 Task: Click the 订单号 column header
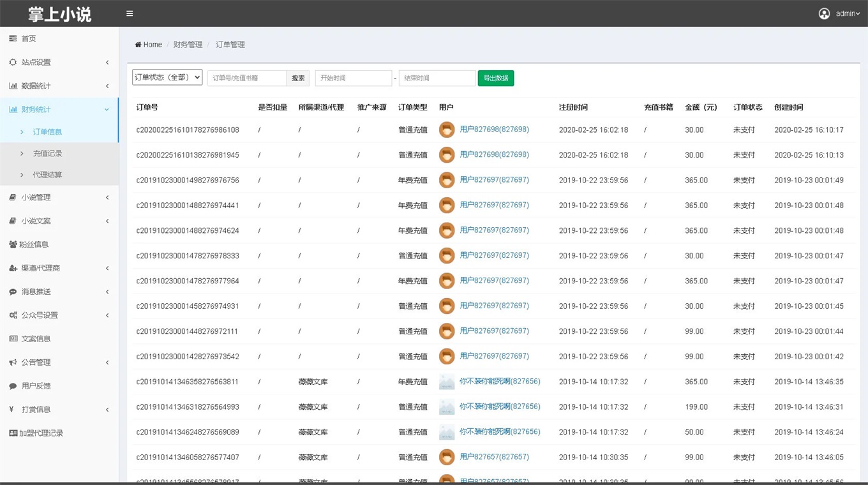point(147,107)
